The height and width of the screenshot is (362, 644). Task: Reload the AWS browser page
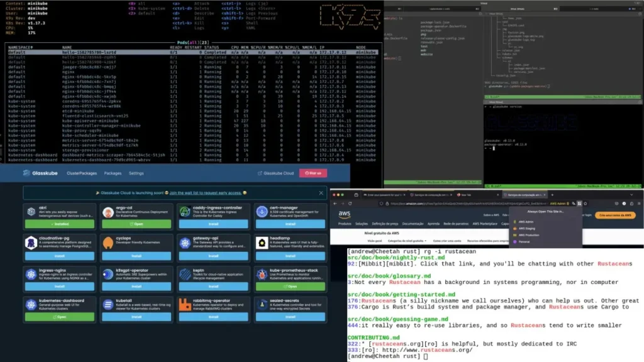coord(350,204)
